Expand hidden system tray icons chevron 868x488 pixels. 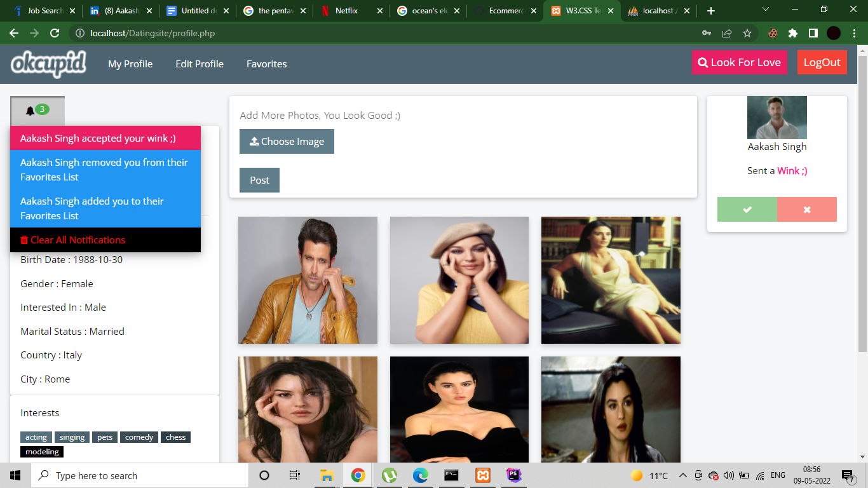pos(682,475)
